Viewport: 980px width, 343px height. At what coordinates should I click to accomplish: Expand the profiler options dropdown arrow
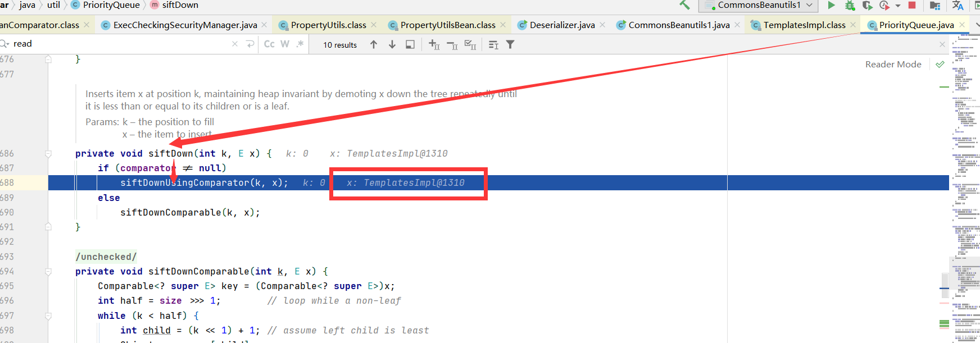898,6
